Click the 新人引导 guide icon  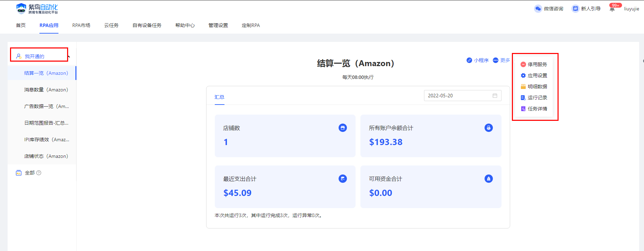coord(575,9)
